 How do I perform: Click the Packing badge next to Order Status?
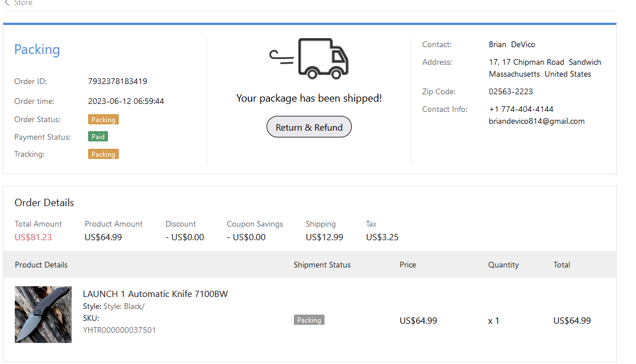point(103,120)
